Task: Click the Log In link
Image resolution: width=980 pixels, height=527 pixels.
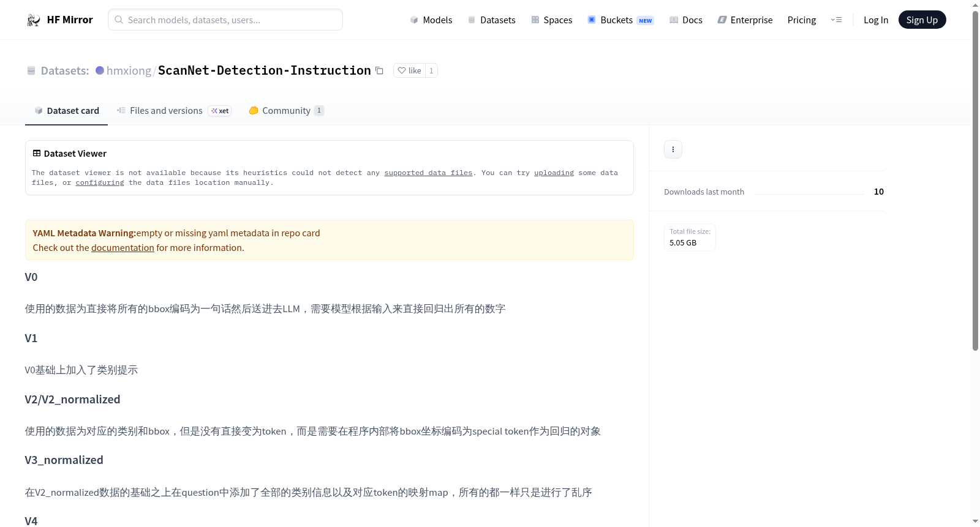Action: click(x=876, y=20)
